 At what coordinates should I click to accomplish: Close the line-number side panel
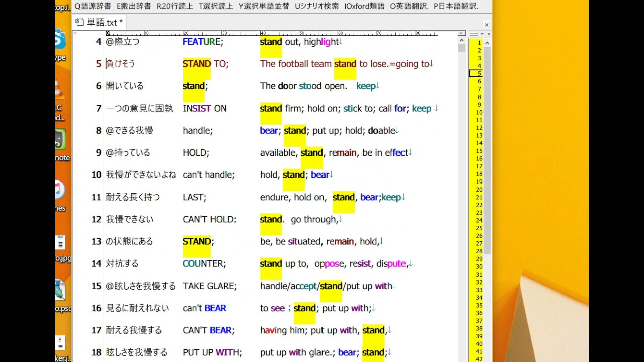pyautogui.click(x=488, y=34)
